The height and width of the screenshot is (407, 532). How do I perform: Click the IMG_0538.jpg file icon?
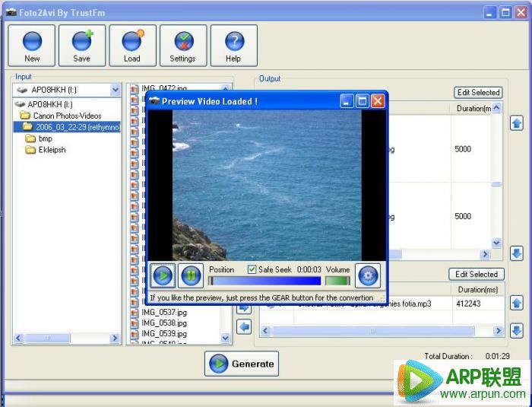pos(135,323)
